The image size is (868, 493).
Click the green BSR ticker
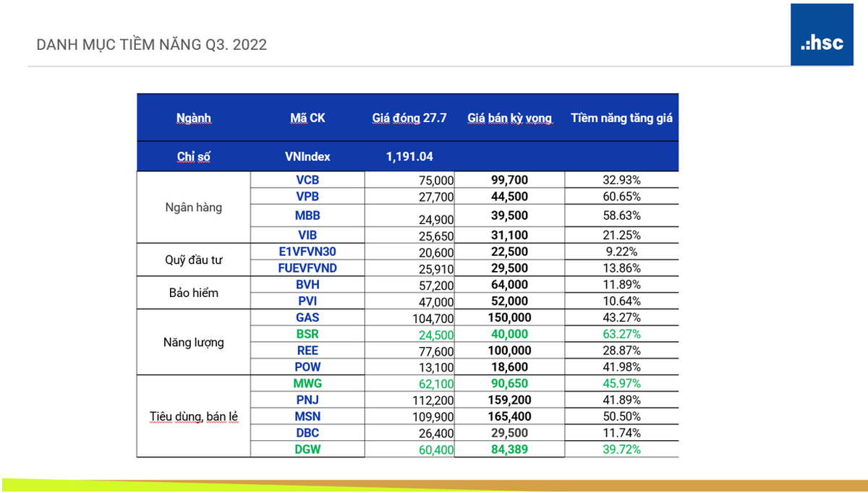(x=307, y=334)
